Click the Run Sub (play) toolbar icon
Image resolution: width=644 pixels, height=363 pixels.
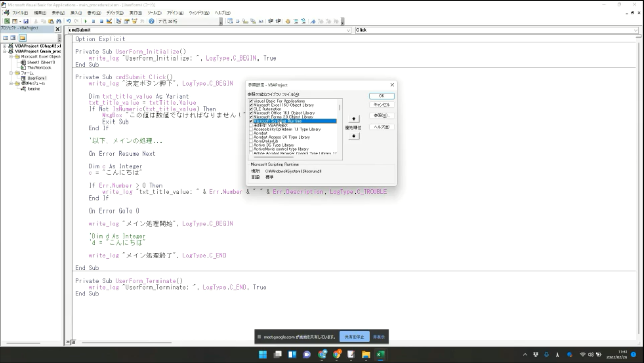(x=86, y=21)
